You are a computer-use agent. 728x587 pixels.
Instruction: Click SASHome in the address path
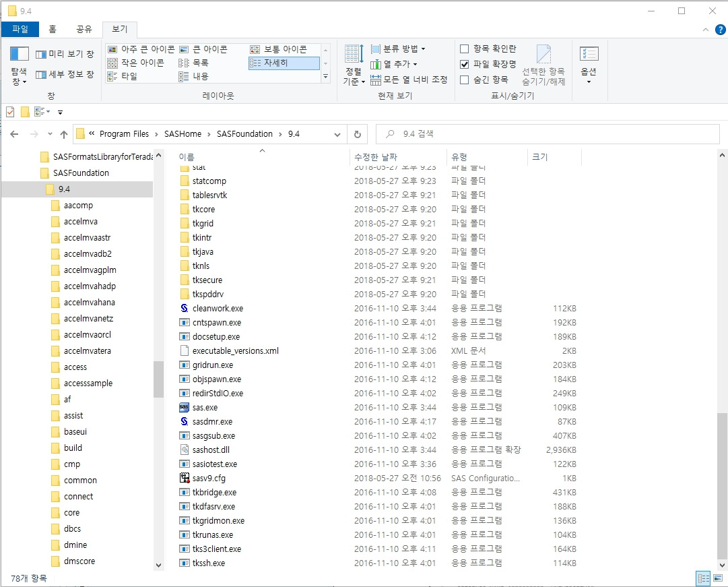click(183, 134)
